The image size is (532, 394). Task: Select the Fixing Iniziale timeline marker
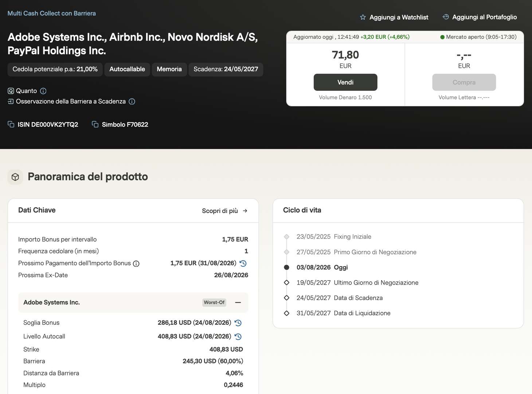287,237
